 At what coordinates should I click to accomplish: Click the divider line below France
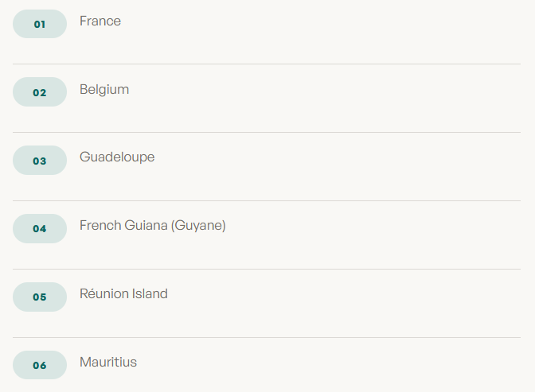267,64
